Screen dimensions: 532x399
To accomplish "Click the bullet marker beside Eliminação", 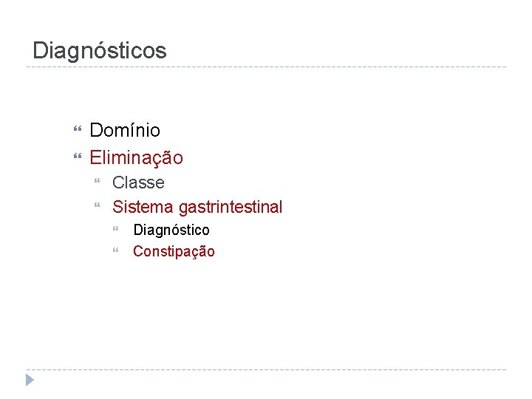I will 78,158.
